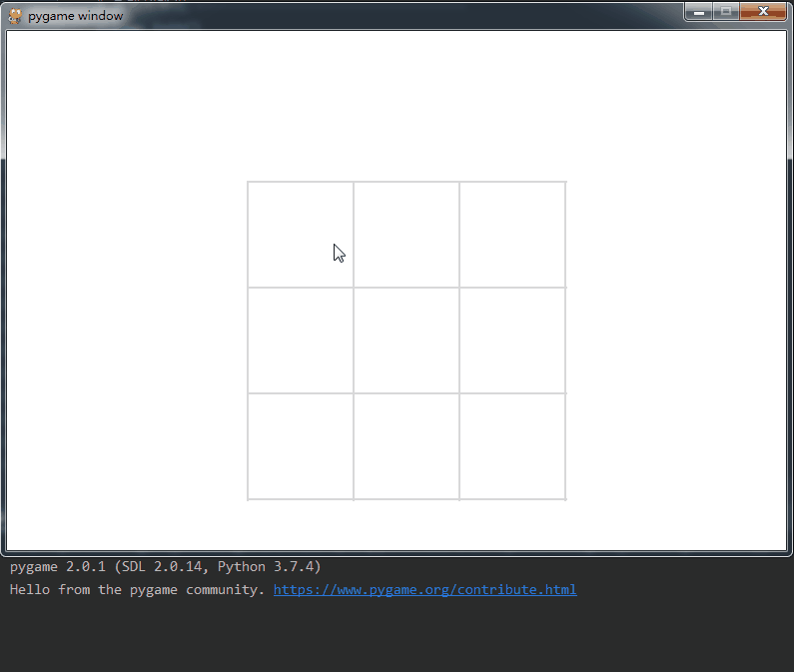This screenshot has height=672, width=794.
Task: Pick the bottom-left cell of the grid
Action: 301,446
